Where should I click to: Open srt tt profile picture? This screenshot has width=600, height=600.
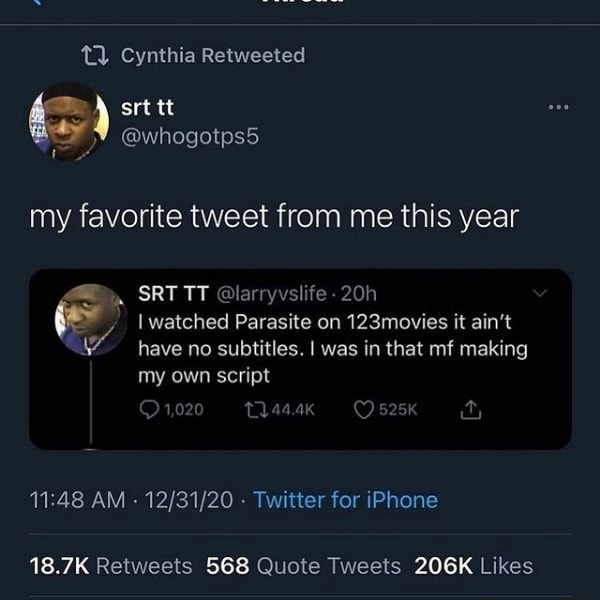click(x=67, y=121)
